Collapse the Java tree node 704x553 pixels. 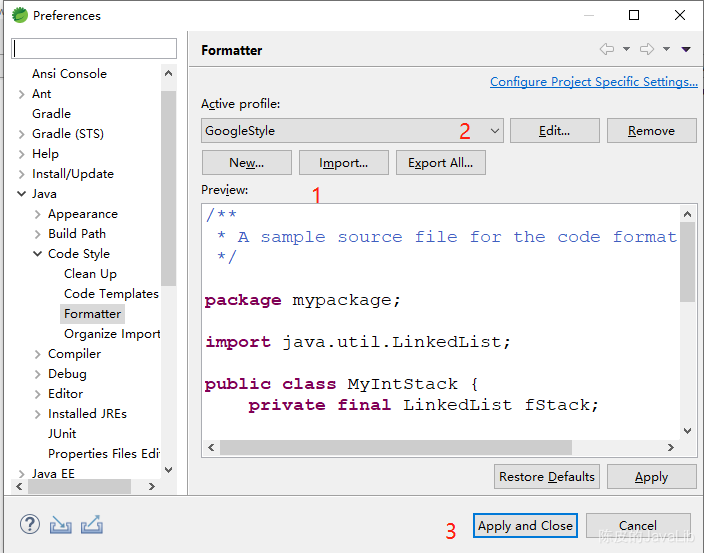pyautogui.click(x=22, y=194)
